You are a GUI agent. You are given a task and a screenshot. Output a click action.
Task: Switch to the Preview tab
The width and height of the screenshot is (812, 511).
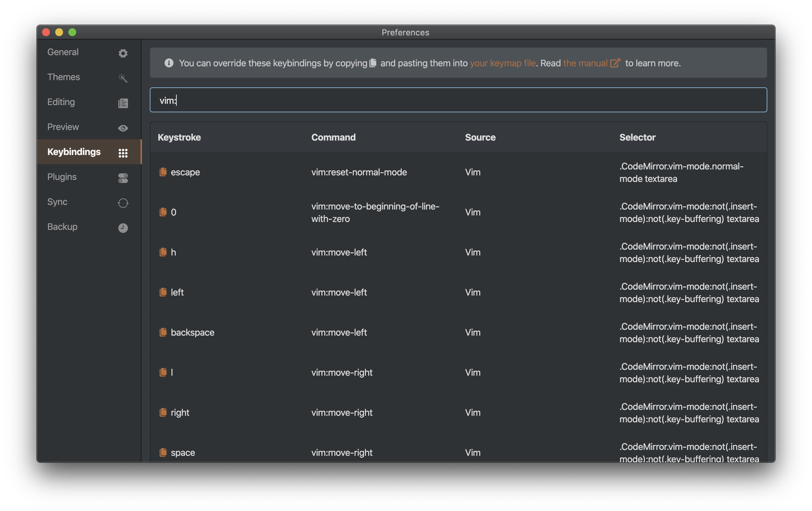(x=63, y=127)
